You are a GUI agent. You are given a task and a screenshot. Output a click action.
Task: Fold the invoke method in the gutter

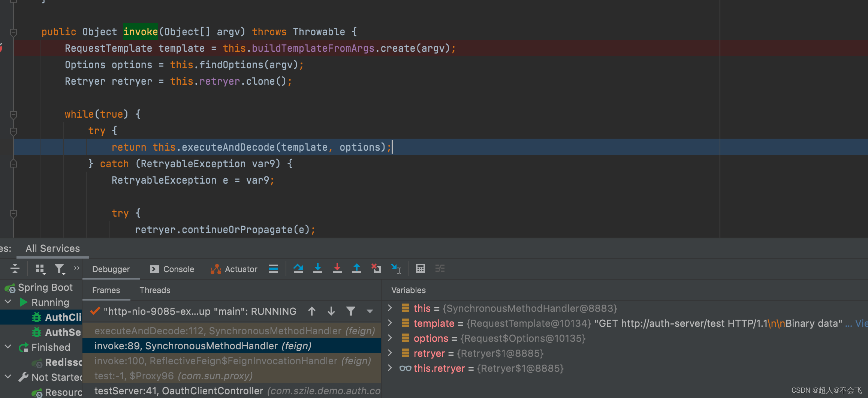tap(13, 33)
